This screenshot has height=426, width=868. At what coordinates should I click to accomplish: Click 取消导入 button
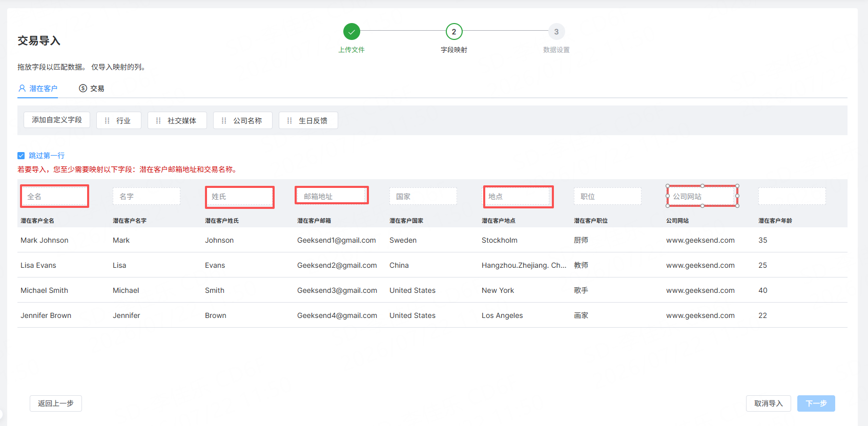point(769,403)
